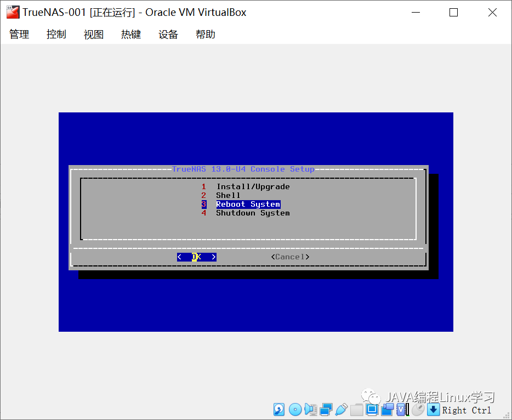Open the 视图 menu

(x=94, y=35)
